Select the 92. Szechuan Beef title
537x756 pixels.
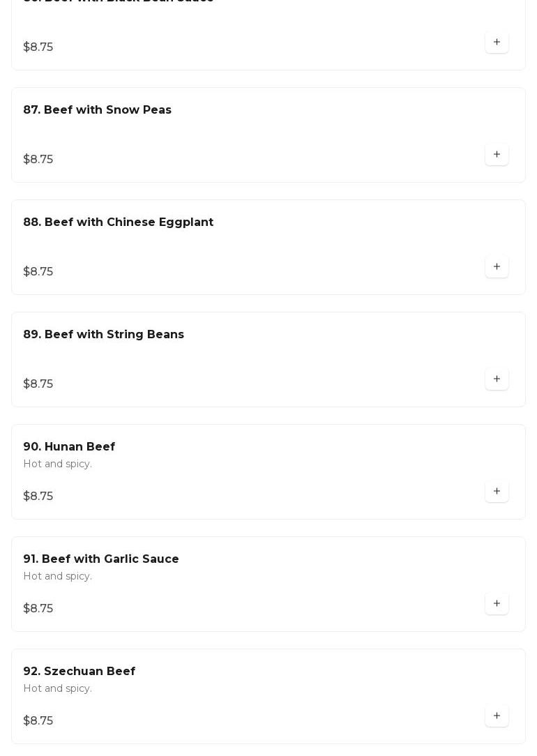pyautogui.click(x=79, y=672)
